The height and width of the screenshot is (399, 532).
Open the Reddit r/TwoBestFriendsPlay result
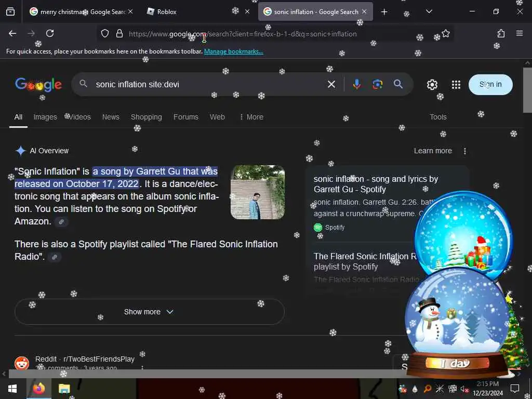[x=85, y=359]
